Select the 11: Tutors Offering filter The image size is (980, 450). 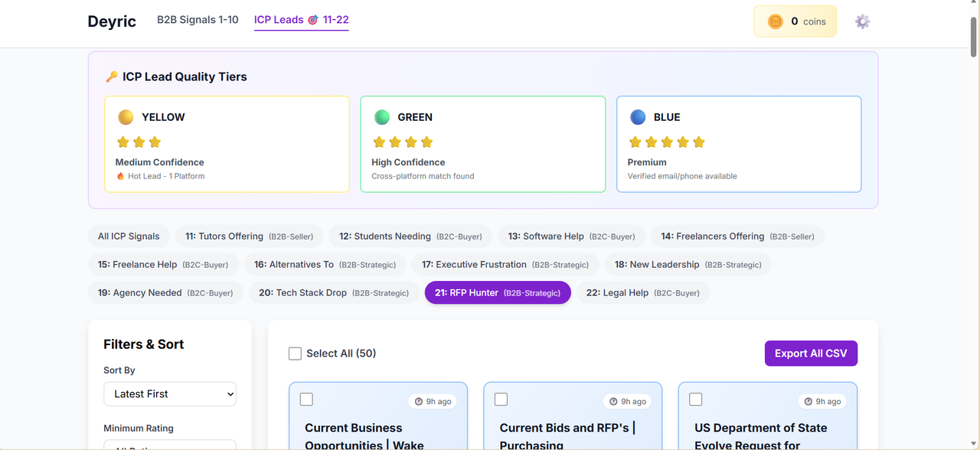250,236
